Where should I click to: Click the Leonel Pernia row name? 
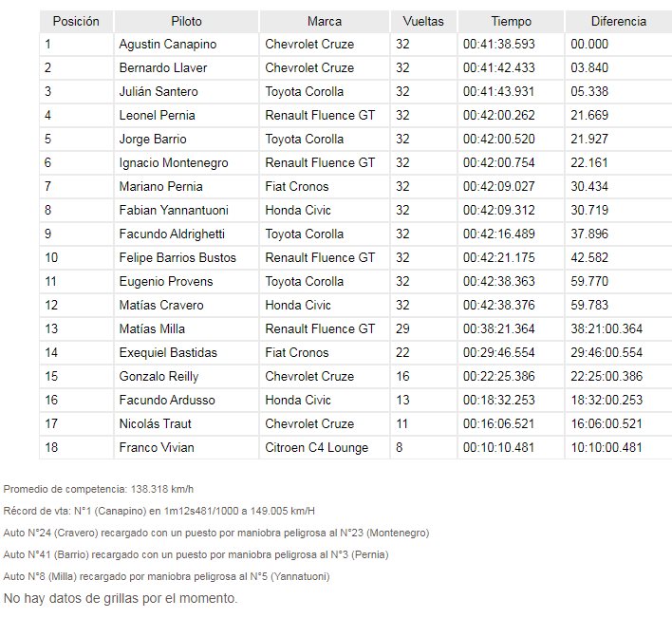coord(157,116)
